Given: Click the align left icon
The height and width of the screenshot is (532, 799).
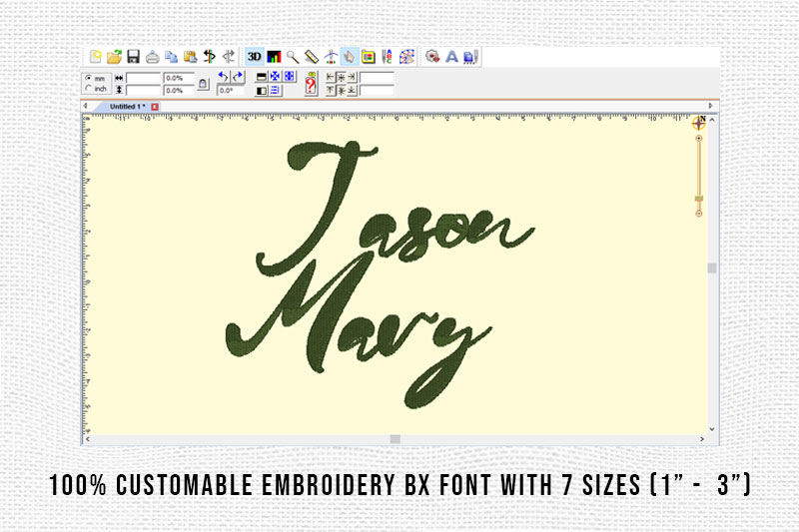Looking at the screenshot, I should pos(331,78).
